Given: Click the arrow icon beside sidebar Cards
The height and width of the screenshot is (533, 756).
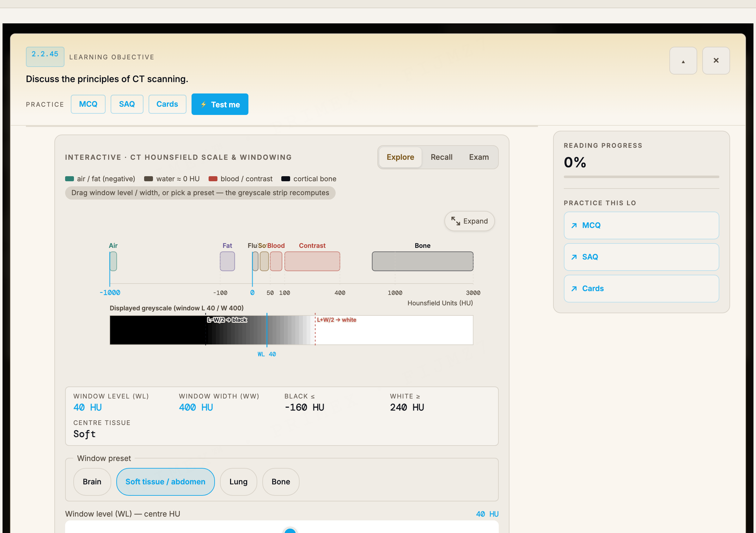Looking at the screenshot, I should click(574, 289).
